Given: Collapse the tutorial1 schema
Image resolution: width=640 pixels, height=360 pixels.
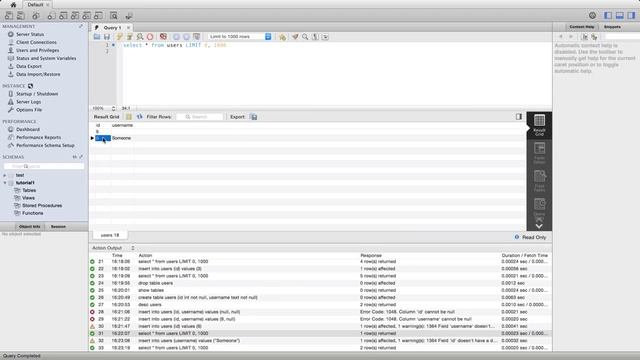Looking at the screenshot, I should pos(5,183).
